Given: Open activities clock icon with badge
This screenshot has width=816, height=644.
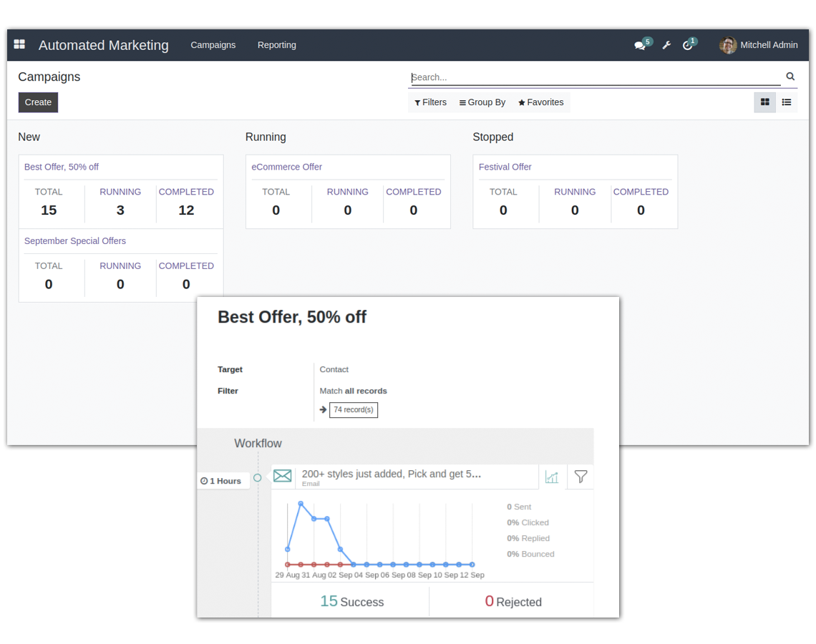Looking at the screenshot, I should pyautogui.click(x=689, y=44).
